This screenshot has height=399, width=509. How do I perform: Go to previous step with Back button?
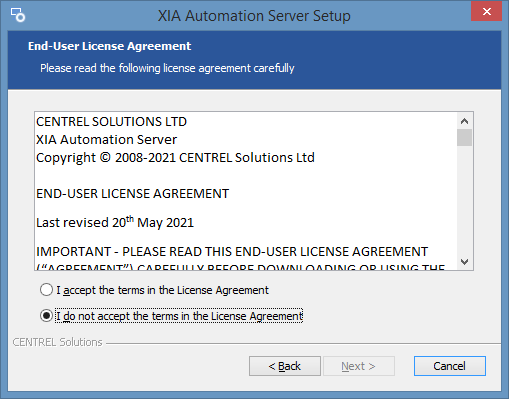(285, 366)
